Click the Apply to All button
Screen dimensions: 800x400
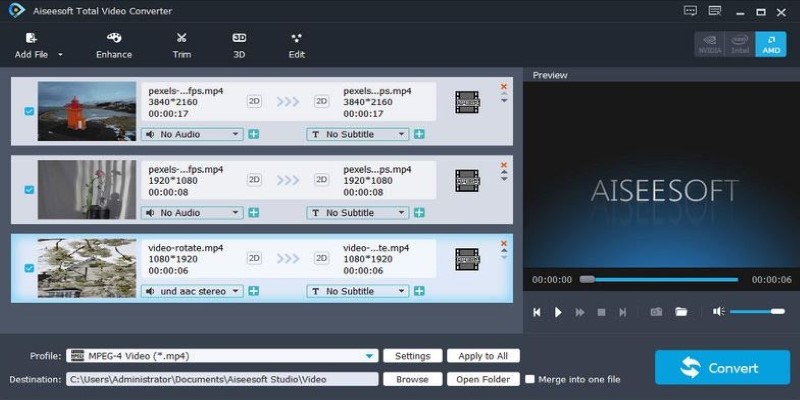(483, 356)
